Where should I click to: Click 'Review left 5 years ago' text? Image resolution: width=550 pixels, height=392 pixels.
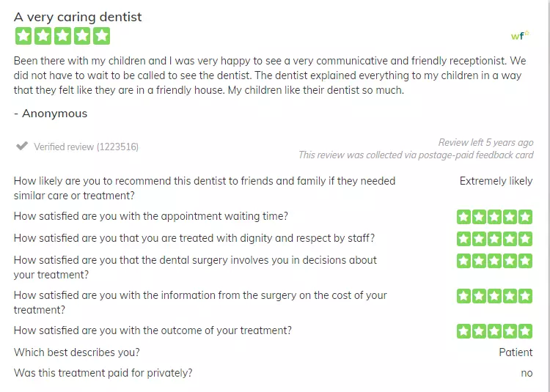(485, 143)
